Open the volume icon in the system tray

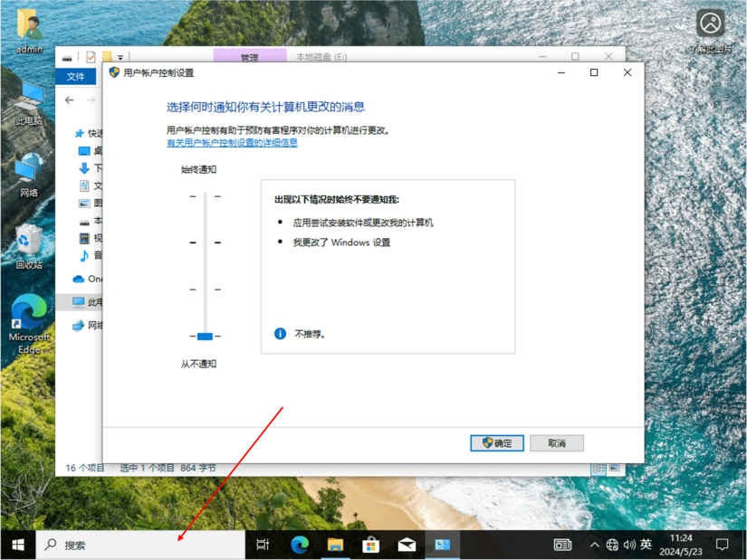(x=631, y=544)
